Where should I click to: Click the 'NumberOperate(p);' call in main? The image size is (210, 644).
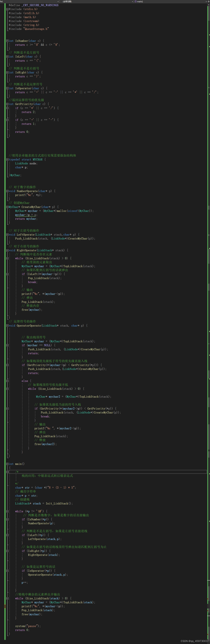[41, 523]
